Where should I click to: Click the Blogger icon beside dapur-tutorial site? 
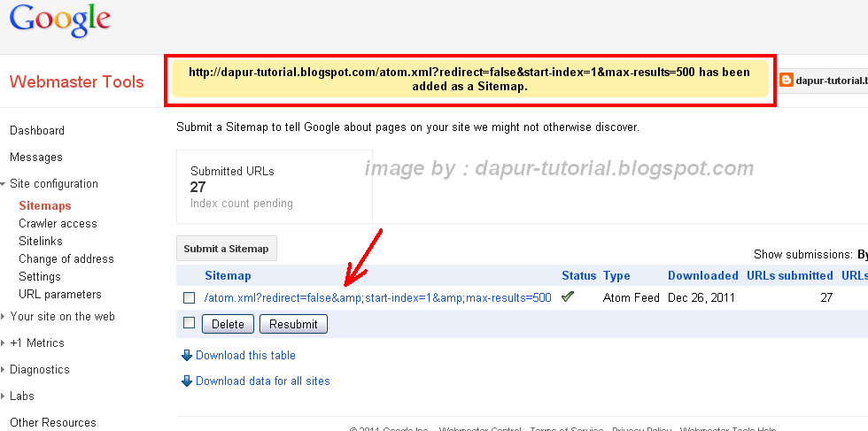(x=786, y=81)
